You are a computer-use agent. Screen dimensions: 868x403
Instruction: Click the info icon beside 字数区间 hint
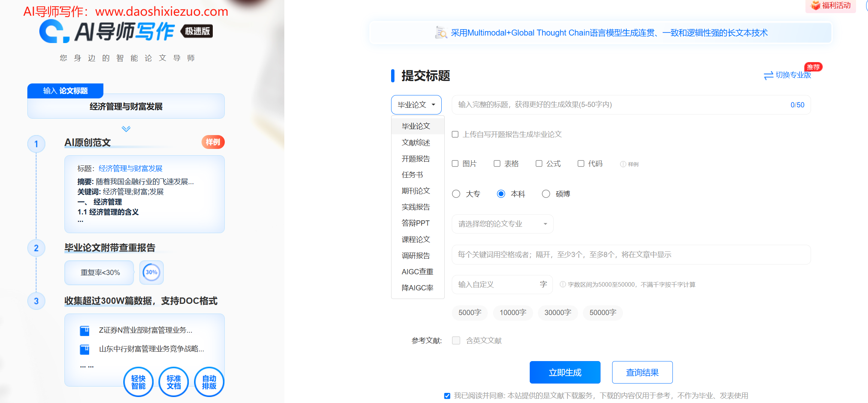pos(562,284)
